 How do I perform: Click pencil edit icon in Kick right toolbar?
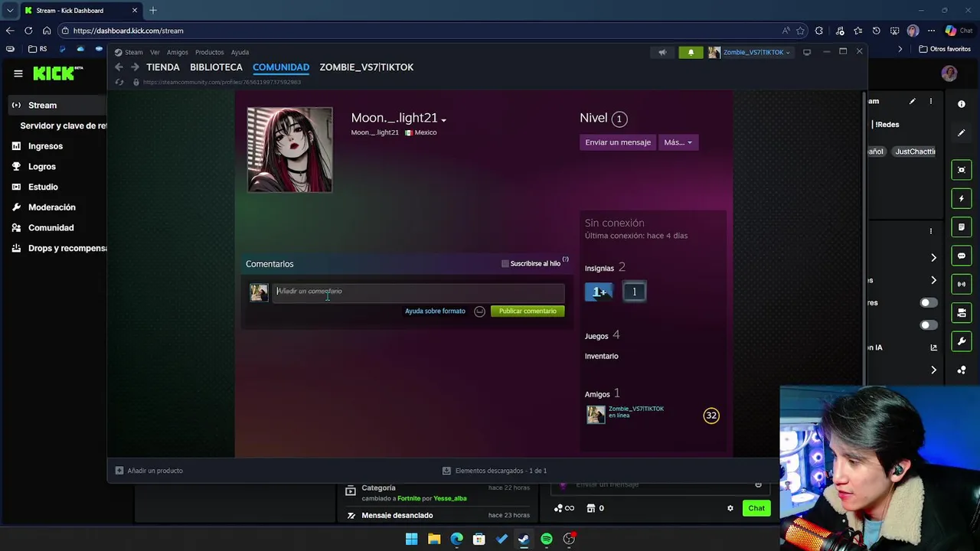962,133
